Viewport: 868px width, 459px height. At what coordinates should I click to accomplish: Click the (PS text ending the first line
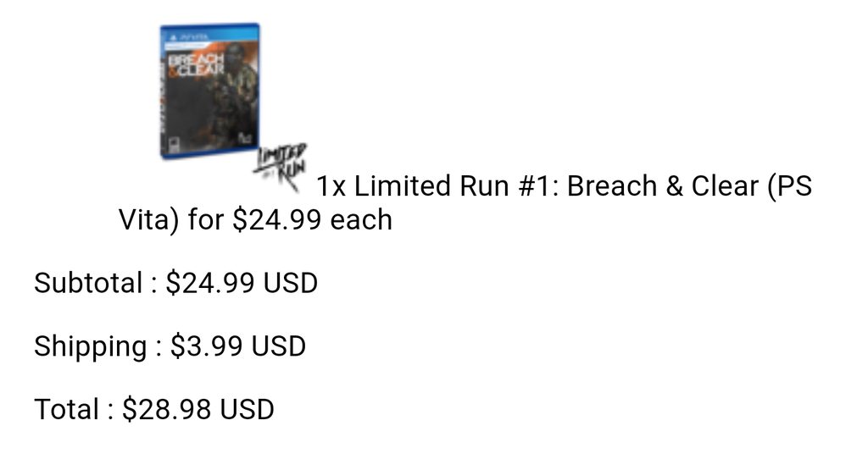(789, 186)
